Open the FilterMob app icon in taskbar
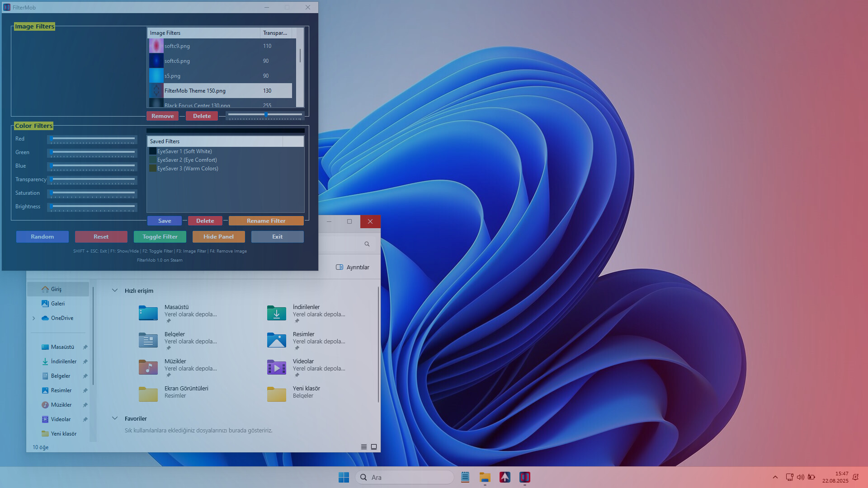This screenshot has height=488, width=868. (524, 477)
